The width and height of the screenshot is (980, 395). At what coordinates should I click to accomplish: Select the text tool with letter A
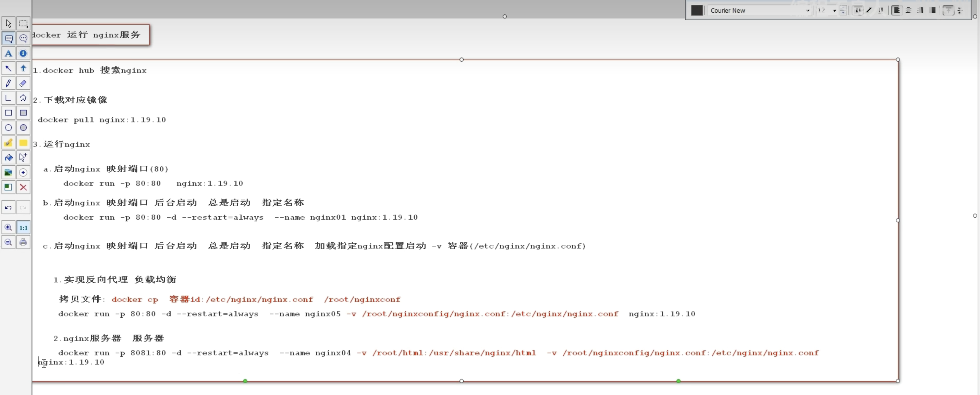(x=8, y=54)
